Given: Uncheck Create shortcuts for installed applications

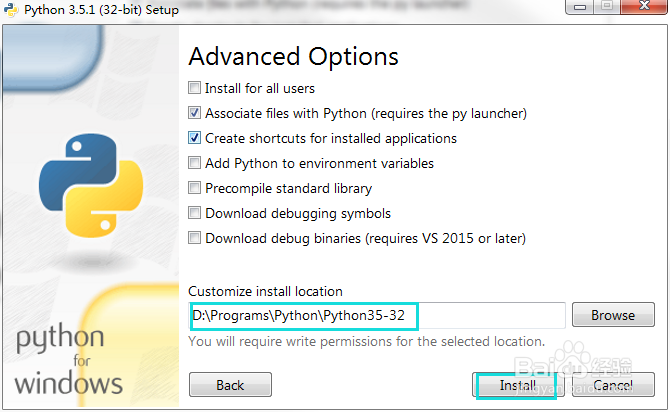Looking at the screenshot, I should point(194,138).
